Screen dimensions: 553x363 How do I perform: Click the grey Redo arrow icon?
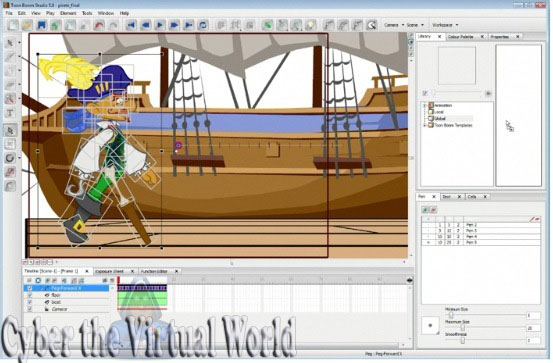114,25
